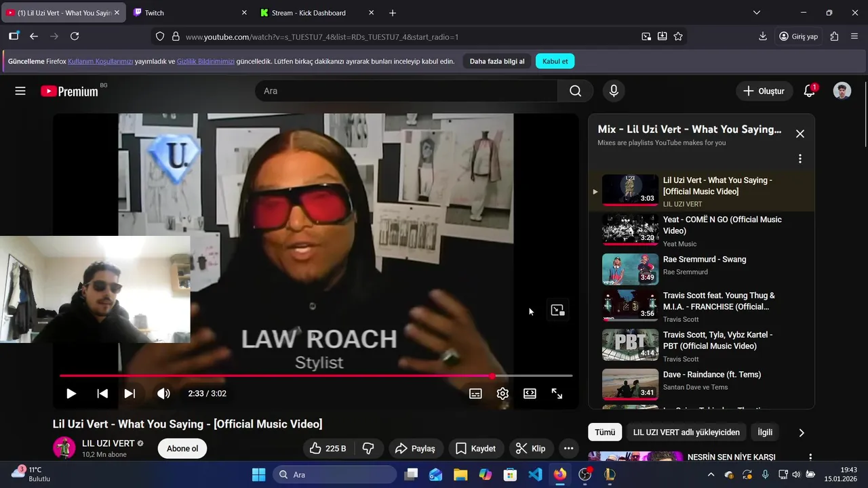Toggle subtitles captions button
This screenshot has height=488, width=868.
click(x=475, y=393)
